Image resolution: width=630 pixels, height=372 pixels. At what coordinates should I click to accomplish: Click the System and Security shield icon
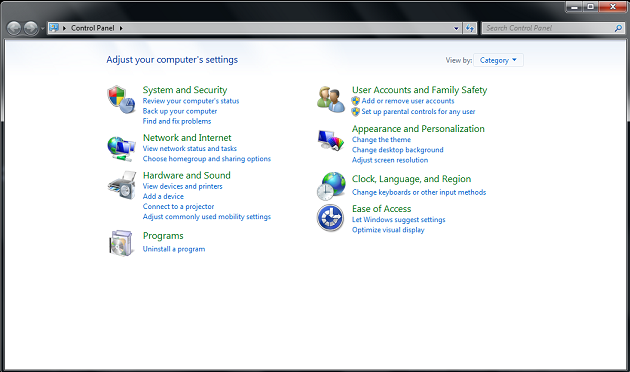(x=121, y=100)
